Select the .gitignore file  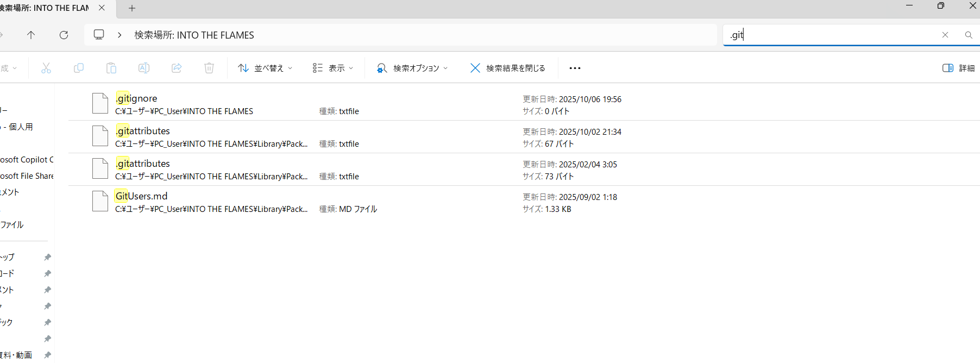coord(524,104)
